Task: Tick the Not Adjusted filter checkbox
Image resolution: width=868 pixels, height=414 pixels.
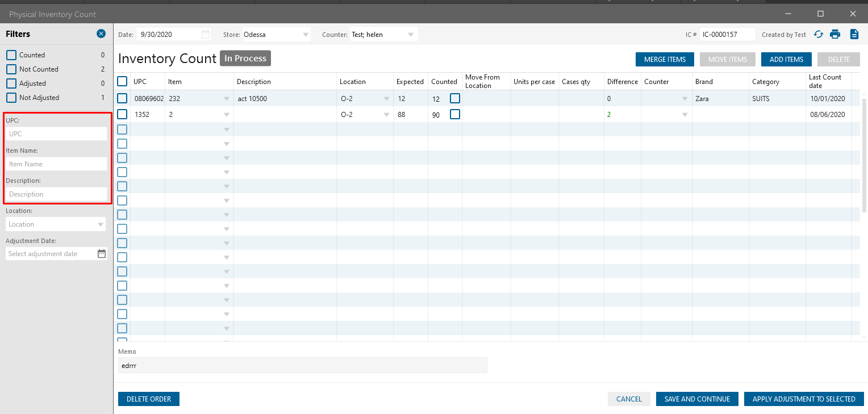Action: click(x=11, y=98)
